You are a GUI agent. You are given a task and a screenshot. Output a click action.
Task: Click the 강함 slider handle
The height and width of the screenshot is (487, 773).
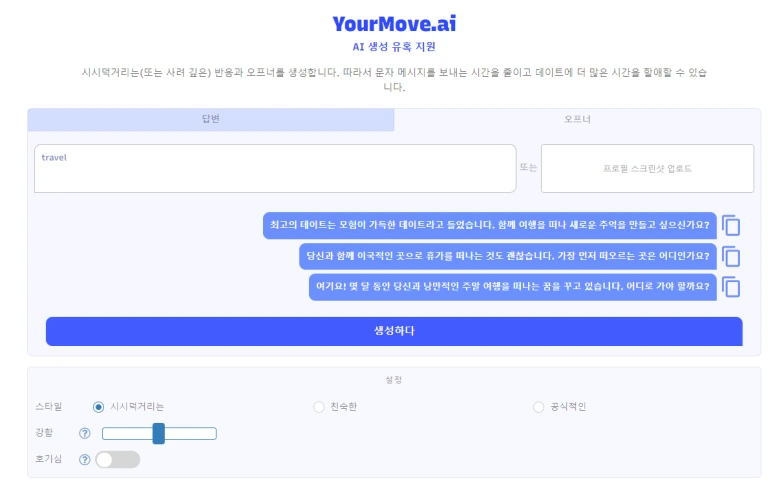tap(159, 433)
